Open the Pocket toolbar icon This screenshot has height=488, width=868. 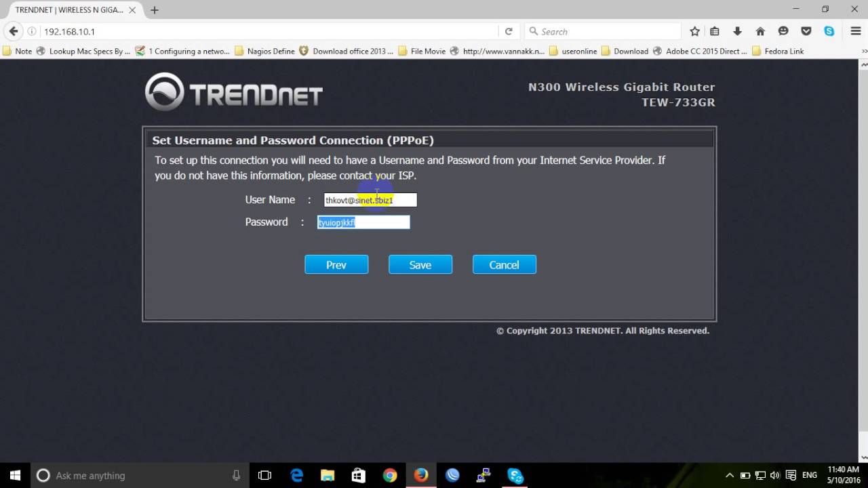click(806, 31)
